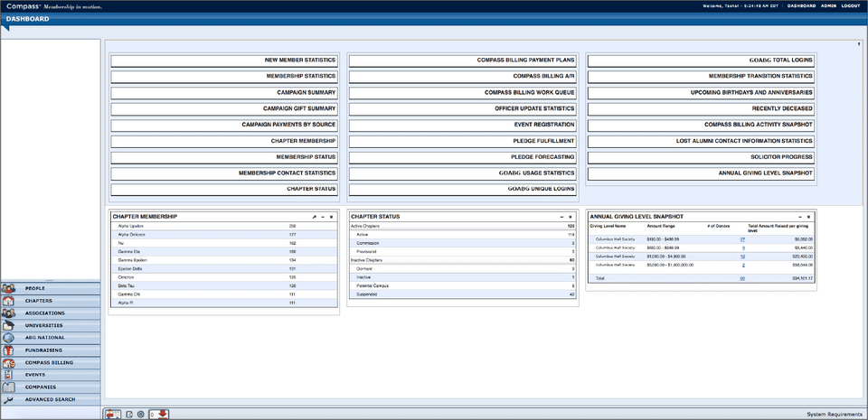Image resolution: width=868 pixels, height=420 pixels.
Task: Minimize the Annual Giving Level Snapshot widget
Action: pyautogui.click(x=800, y=217)
